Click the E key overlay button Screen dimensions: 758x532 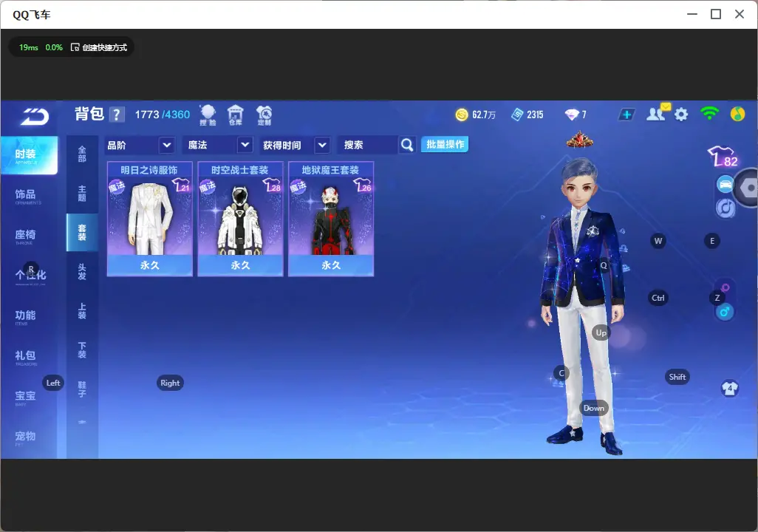point(712,241)
